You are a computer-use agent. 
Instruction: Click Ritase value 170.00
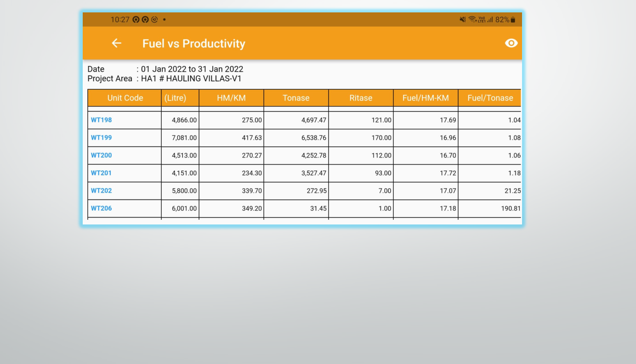click(x=381, y=138)
